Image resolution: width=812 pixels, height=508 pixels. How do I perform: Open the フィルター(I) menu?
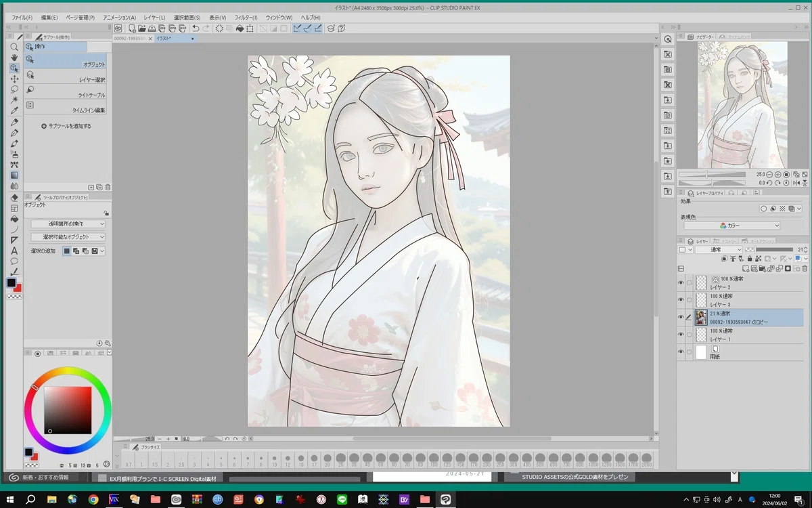pyautogui.click(x=246, y=17)
